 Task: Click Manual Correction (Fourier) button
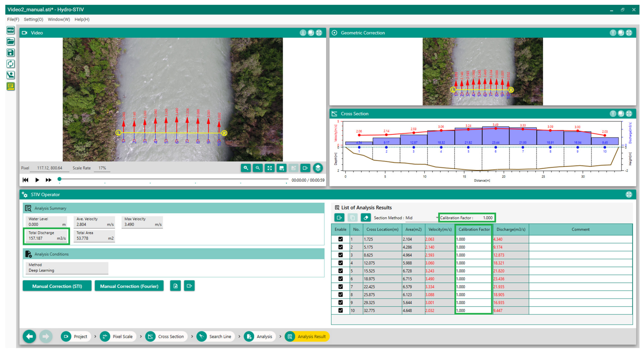pyautogui.click(x=129, y=286)
